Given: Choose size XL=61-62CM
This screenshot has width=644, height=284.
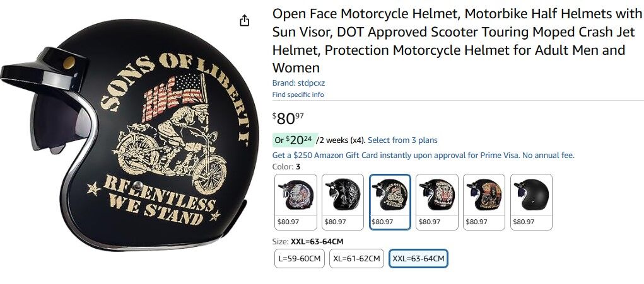Looking at the screenshot, I should (x=356, y=259).
